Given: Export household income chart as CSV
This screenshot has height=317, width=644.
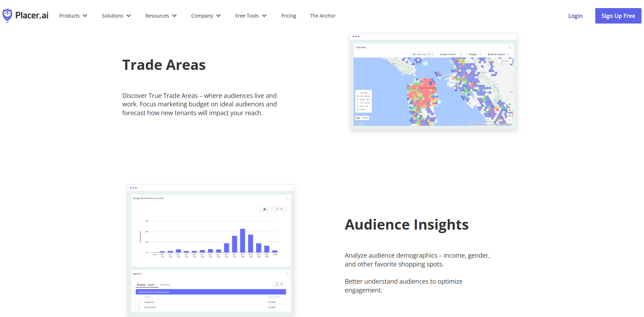Looking at the screenshot, I should click(x=280, y=209).
